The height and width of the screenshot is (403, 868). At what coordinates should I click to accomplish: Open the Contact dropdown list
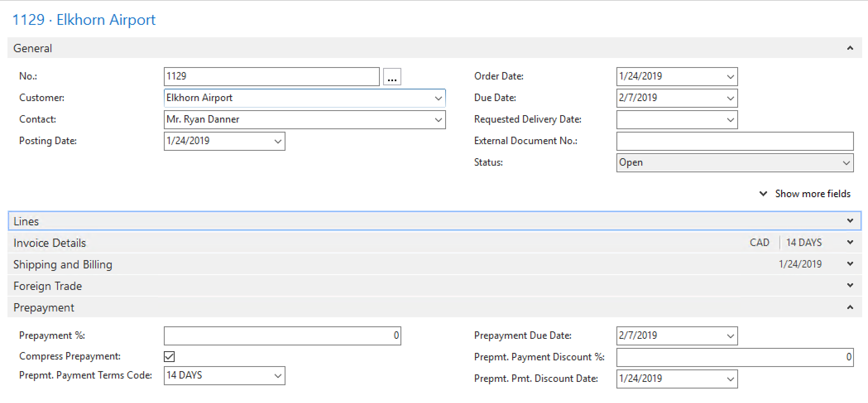click(x=438, y=120)
